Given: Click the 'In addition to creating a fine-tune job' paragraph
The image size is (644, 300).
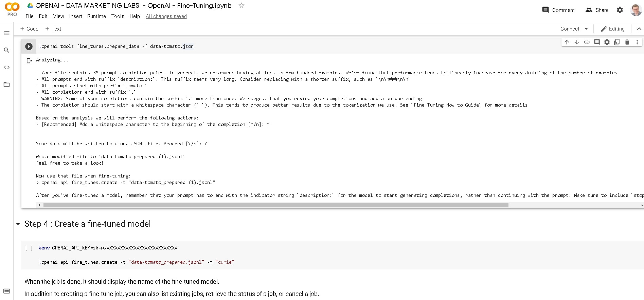Looking at the screenshot, I should pyautogui.click(x=172, y=294).
